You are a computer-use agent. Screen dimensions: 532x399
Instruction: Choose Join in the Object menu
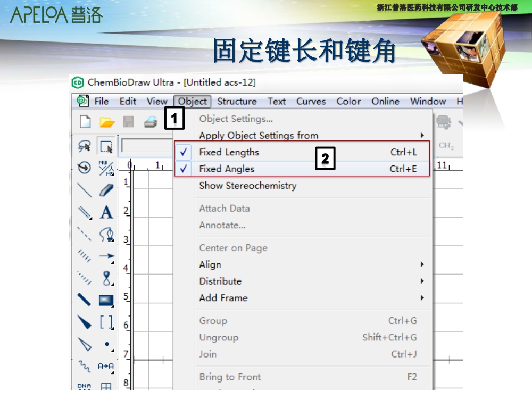pyautogui.click(x=302, y=354)
